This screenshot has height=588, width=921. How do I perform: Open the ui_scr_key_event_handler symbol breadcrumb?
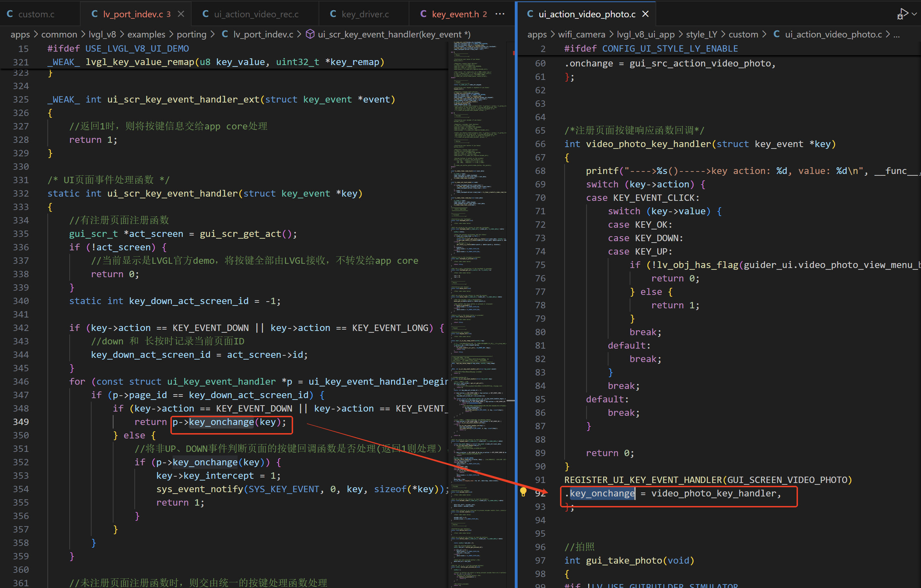click(394, 34)
